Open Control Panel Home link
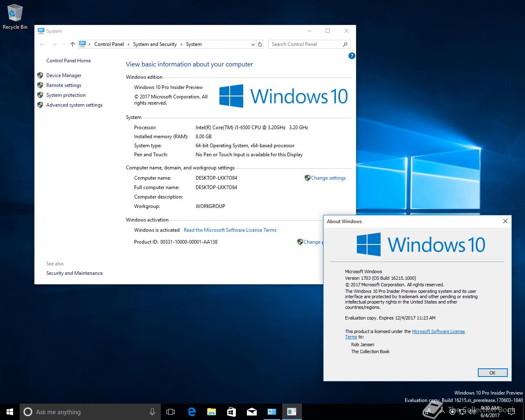Viewport: 525px width, 420px height. [68, 61]
